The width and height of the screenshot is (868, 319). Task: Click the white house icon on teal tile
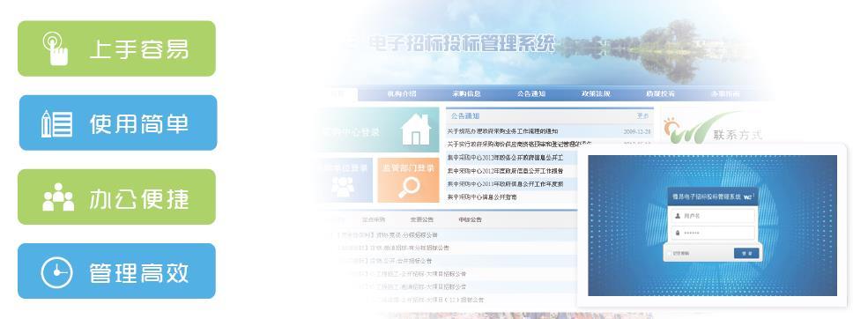coord(416,130)
